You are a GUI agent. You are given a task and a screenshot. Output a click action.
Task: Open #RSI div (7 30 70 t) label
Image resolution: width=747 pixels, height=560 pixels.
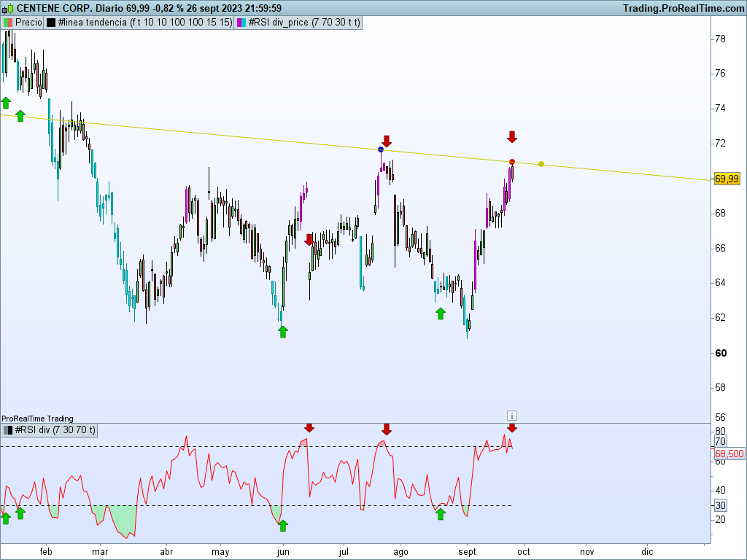pos(55,430)
